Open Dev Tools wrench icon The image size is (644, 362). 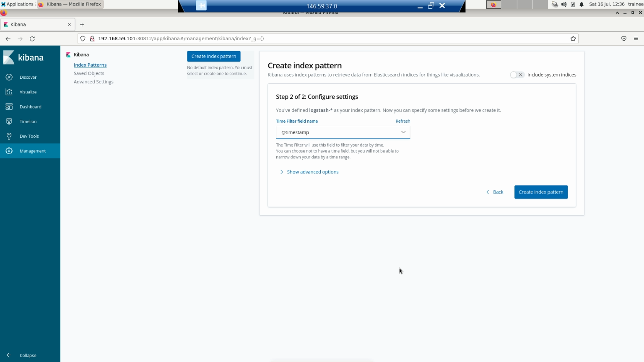pos(9,136)
